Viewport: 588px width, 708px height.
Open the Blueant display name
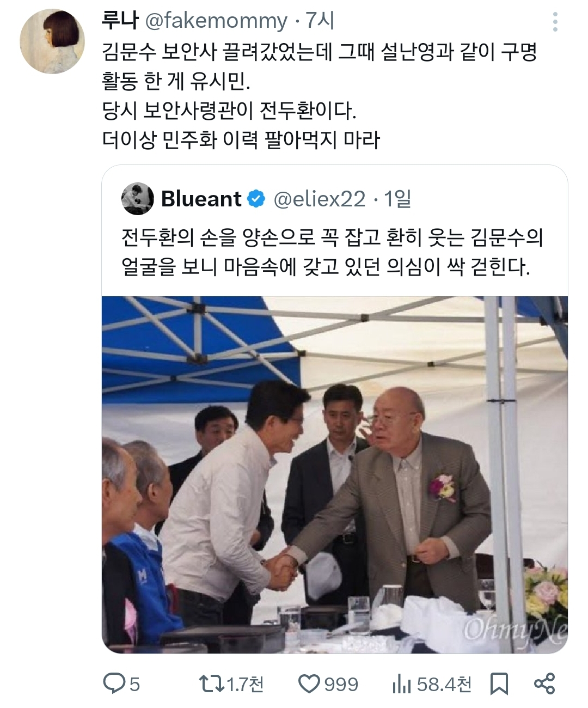point(201,199)
